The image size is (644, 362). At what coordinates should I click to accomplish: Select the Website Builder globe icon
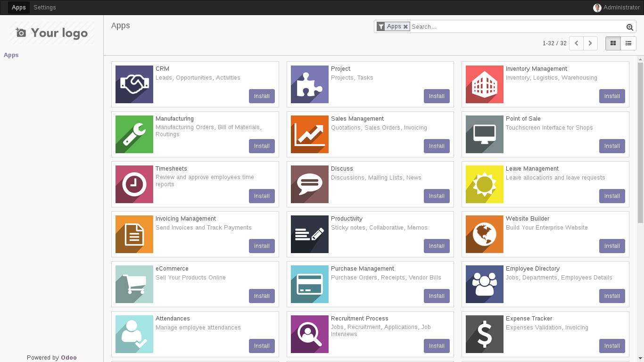pos(484,234)
